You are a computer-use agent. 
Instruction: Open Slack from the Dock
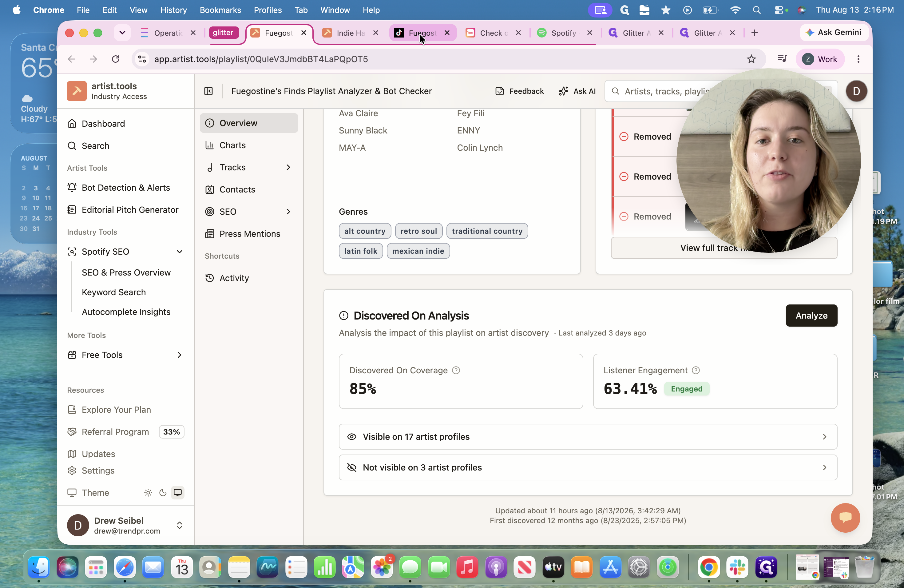(737, 567)
